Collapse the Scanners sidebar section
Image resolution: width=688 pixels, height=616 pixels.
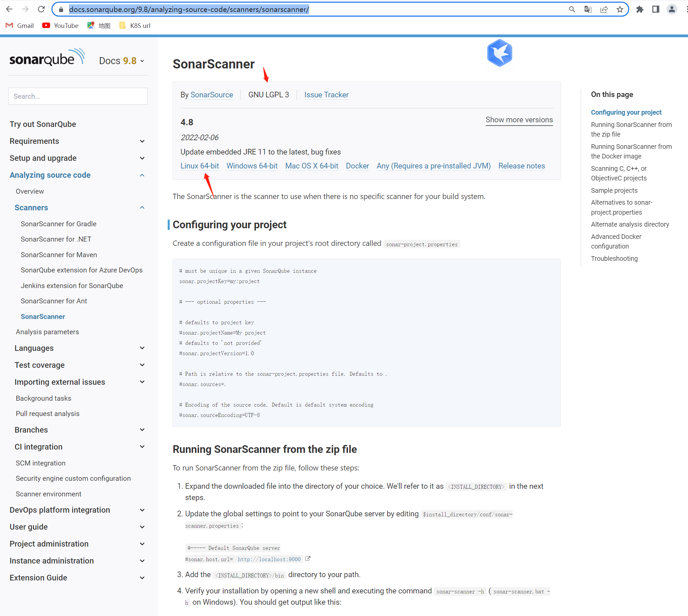[142, 207]
